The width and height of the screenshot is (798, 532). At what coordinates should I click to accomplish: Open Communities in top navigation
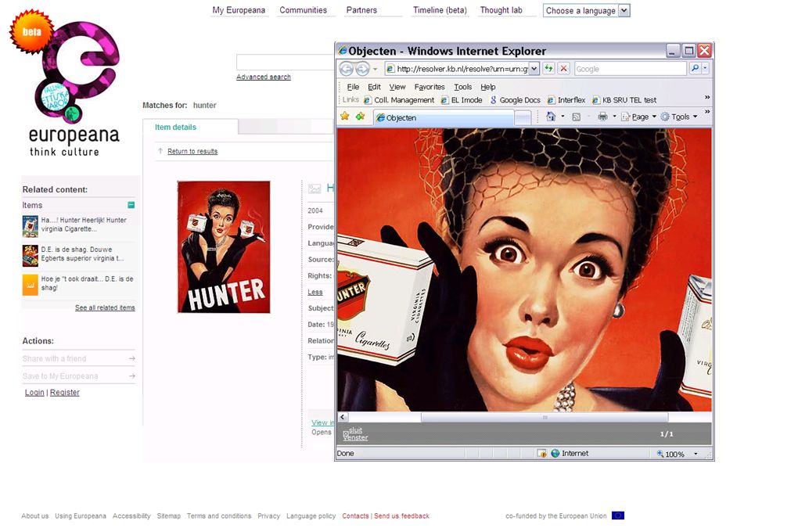(303, 10)
